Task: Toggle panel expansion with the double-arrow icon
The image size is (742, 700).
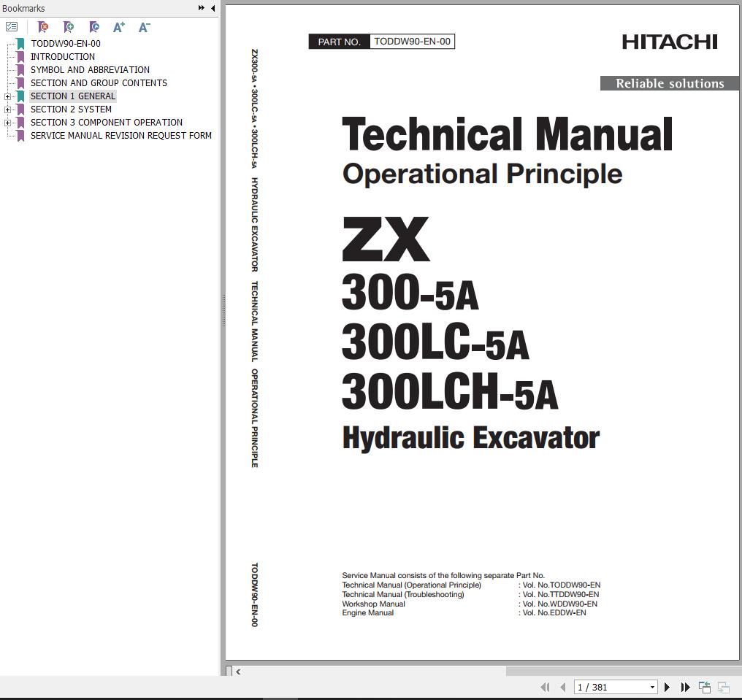Action: pos(200,8)
